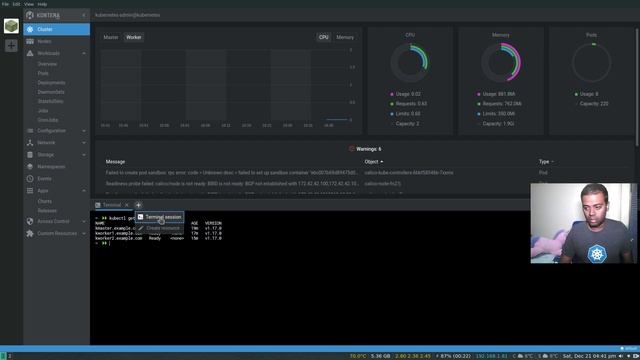
Task: Collapse the sidebar with the arrow icon
Action: pos(84,15)
